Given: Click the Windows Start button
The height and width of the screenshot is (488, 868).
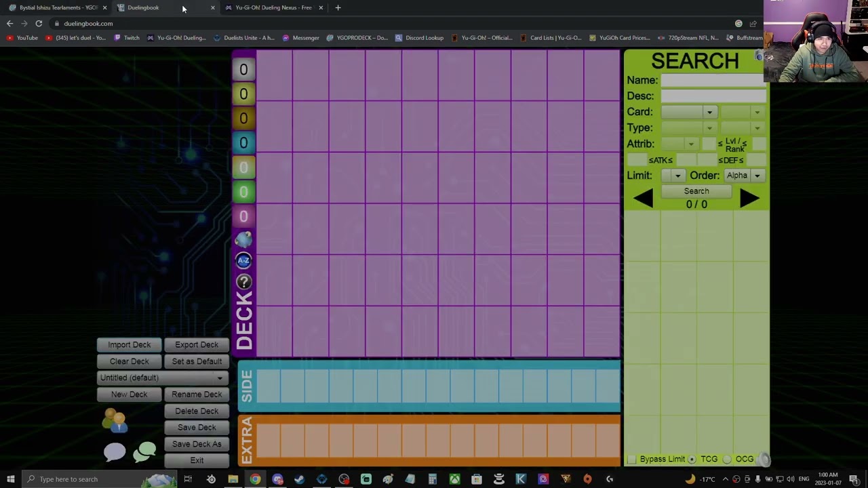Looking at the screenshot, I should [x=10, y=479].
